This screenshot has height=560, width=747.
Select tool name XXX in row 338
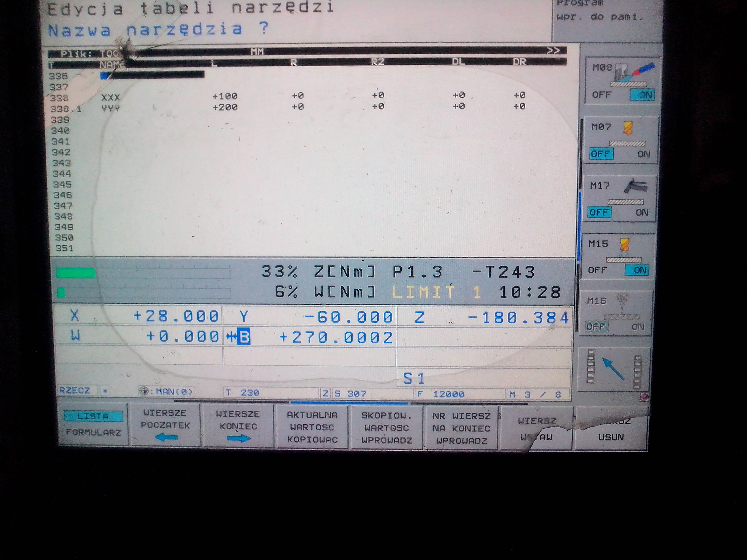(x=111, y=97)
